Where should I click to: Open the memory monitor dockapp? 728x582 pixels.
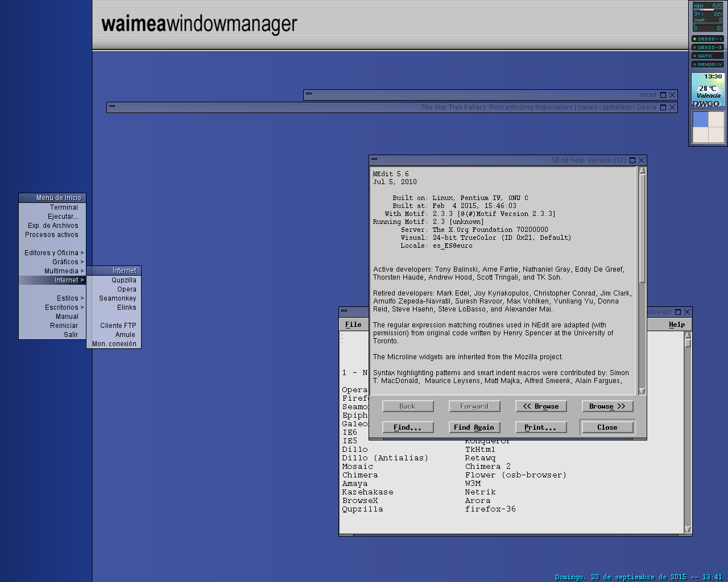[x=708, y=17]
